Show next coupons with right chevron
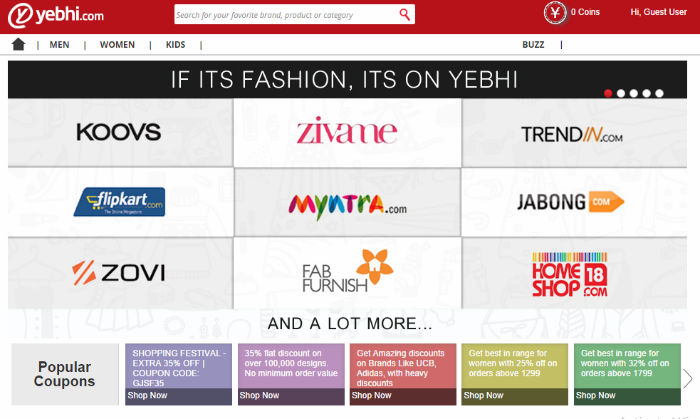700x419 pixels. click(688, 378)
